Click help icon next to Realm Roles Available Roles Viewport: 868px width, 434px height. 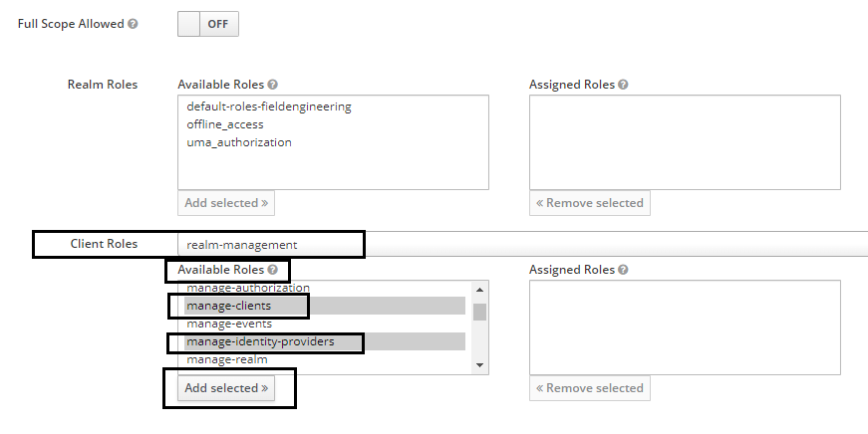pyautogui.click(x=273, y=85)
